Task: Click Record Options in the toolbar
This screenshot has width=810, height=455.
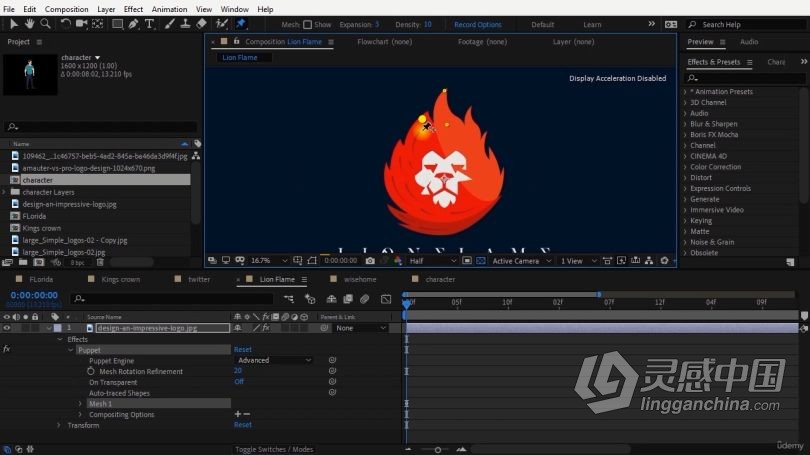Action: [x=478, y=24]
